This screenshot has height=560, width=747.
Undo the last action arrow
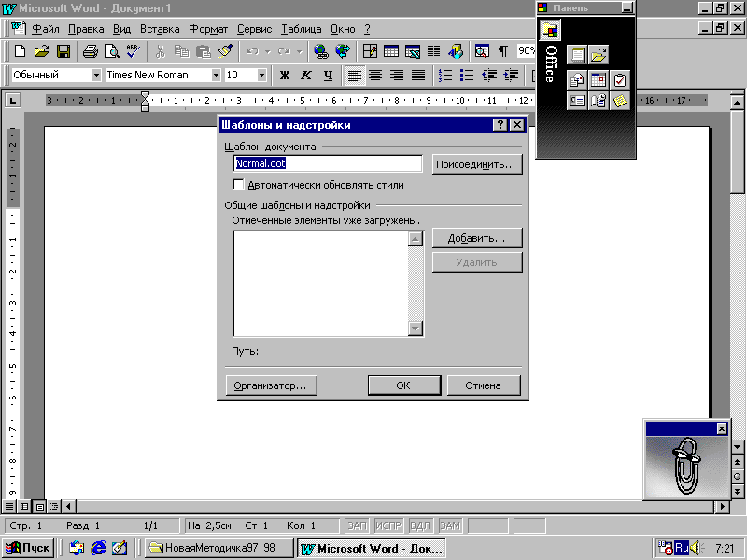pos(252,51)
